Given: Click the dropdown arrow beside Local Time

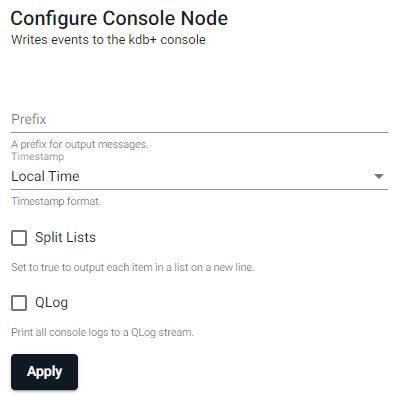Looking at the screenshot, I should [x=379, y=176].
